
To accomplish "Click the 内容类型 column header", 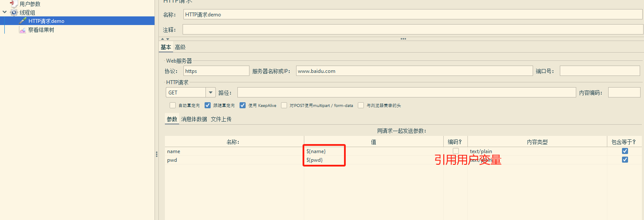I will coord(537,142).
